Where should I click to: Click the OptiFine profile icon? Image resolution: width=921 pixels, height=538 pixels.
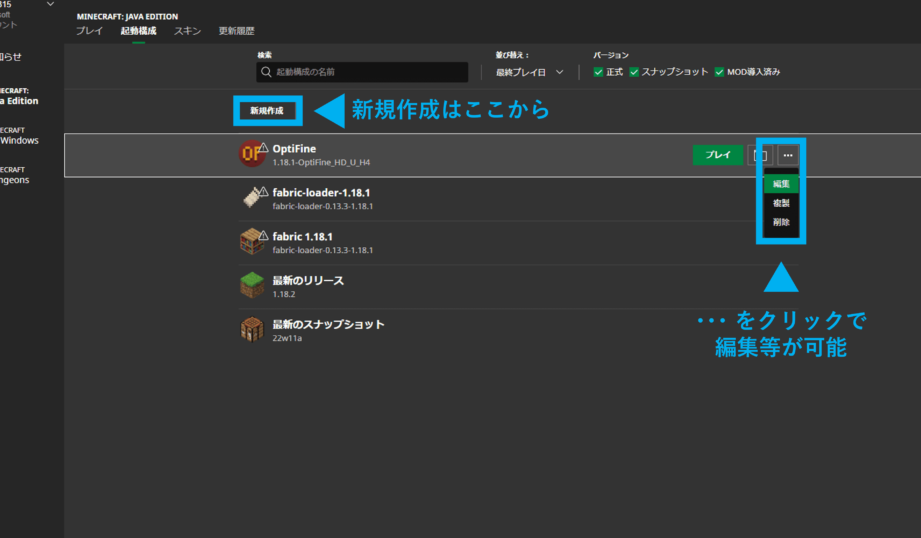[x=251, y=154]
